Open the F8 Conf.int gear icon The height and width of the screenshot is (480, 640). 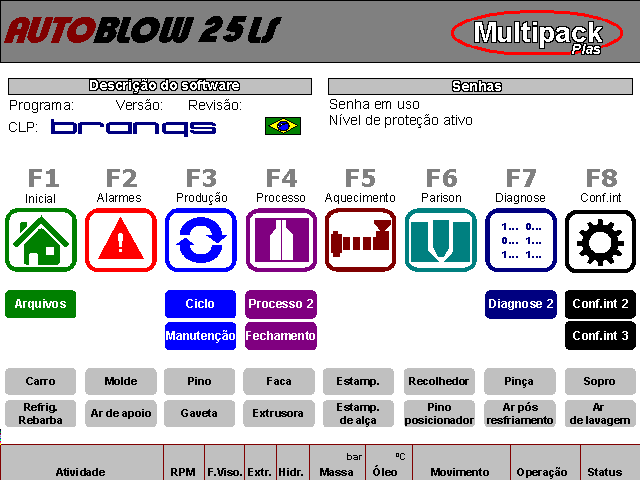[x=600, y=241]
